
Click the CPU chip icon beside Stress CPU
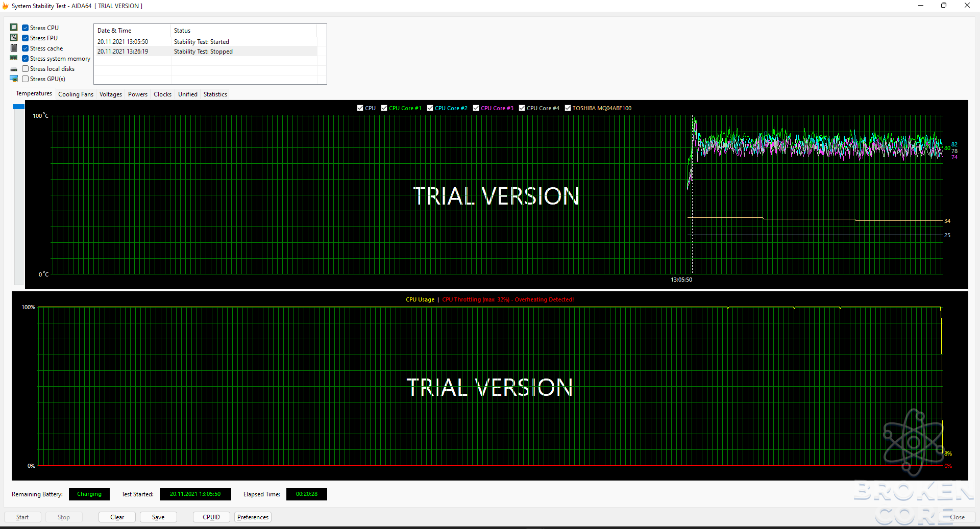click(14, 28)
